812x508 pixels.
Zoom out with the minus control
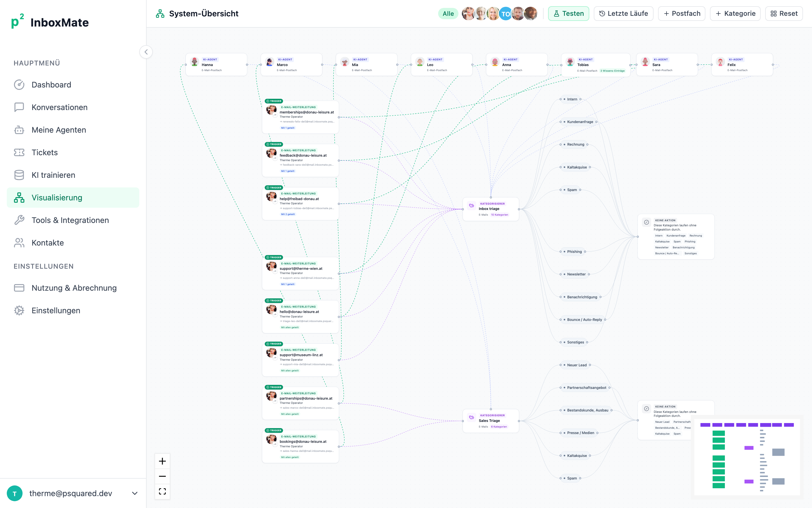pos(162,476)
